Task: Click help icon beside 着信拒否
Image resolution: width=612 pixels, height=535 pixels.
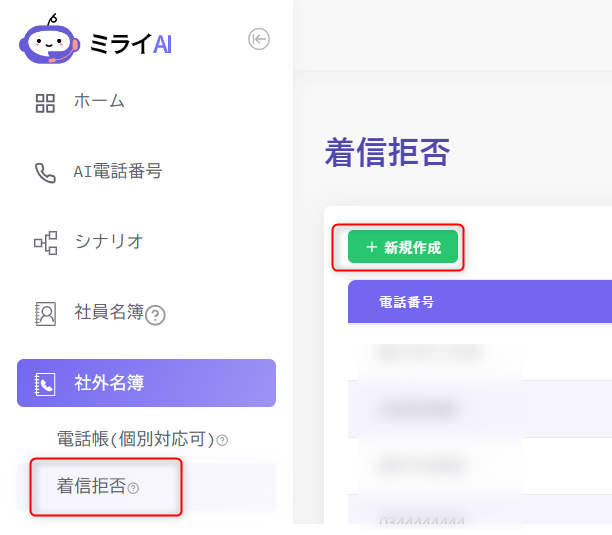Action: click(x=134, y=488)
